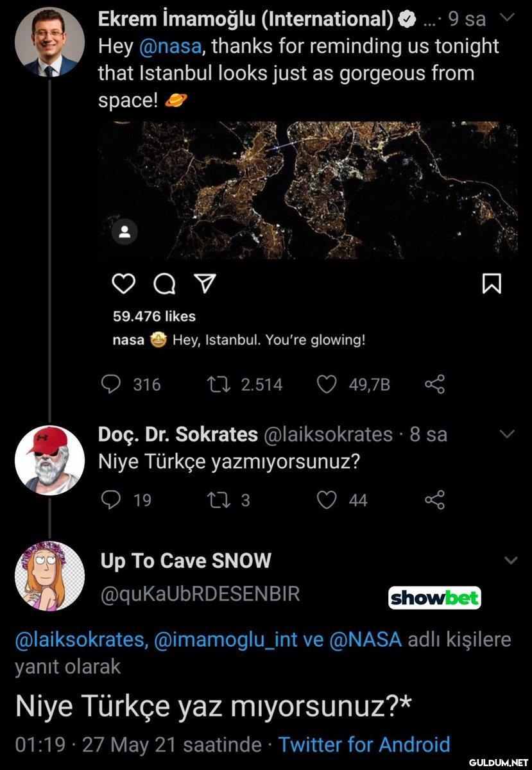Viewport: 532px width, 770px height.
Task: Reply to Ekrem İmamoğlu's tweet
Action: coord(112,384)
